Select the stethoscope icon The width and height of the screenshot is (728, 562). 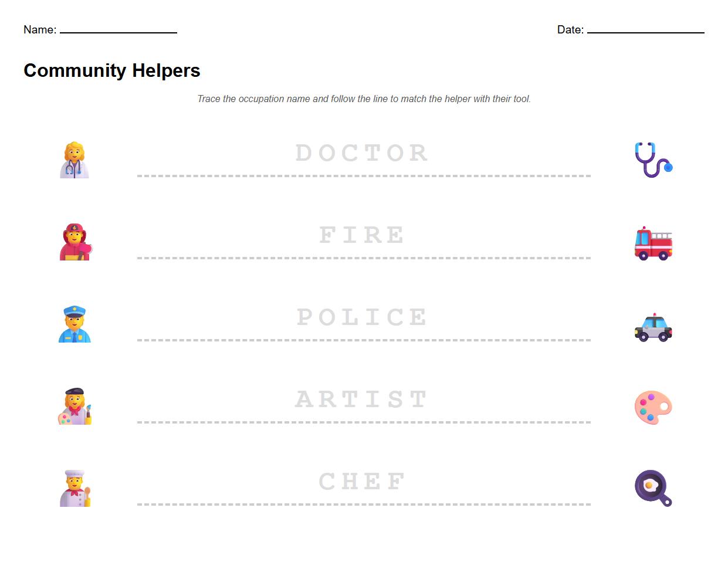click(x=653, y=160)
